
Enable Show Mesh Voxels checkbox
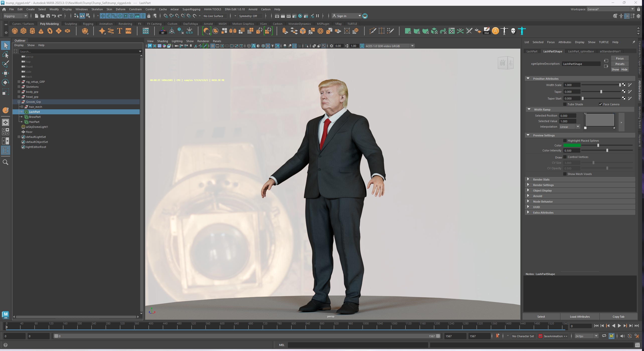coord(565,174)
